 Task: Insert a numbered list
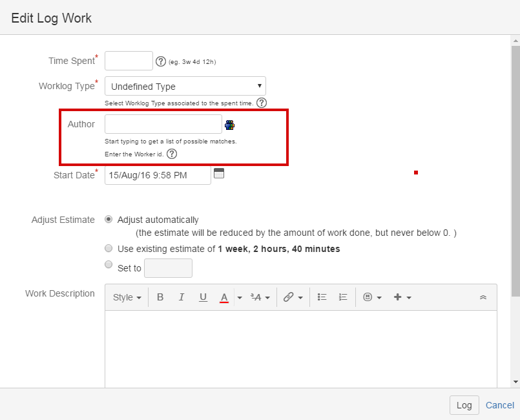343,297
